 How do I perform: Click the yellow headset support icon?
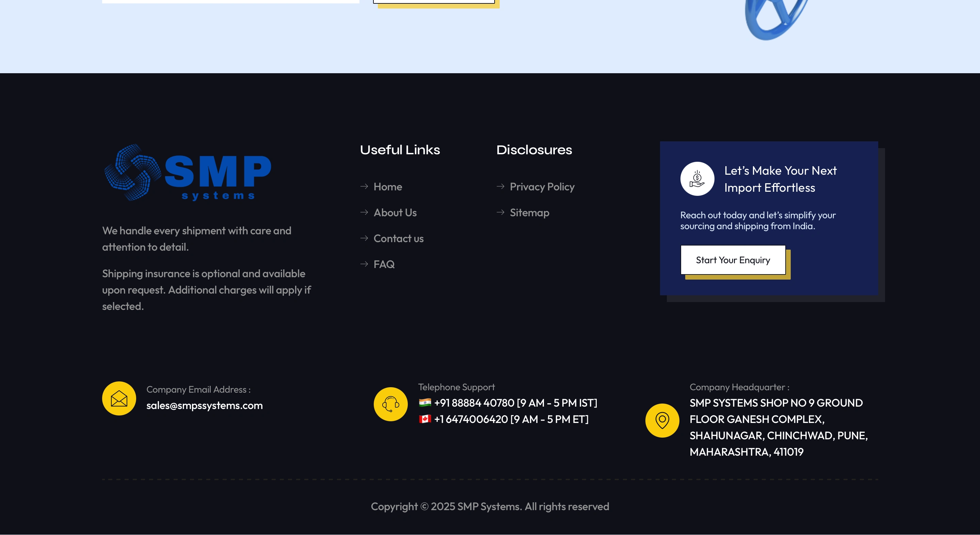pos(390,404)
